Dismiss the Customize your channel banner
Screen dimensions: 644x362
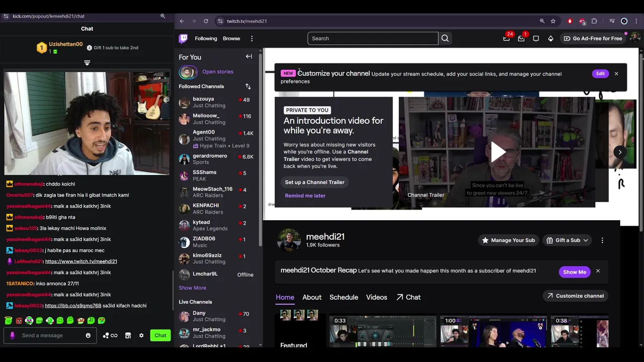click(x=616, y=74)
